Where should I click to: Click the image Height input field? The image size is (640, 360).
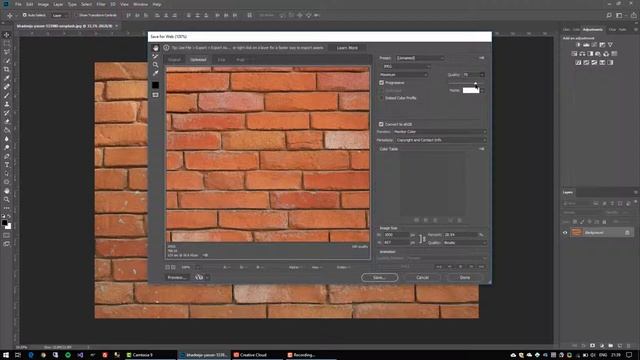point(396,243)
